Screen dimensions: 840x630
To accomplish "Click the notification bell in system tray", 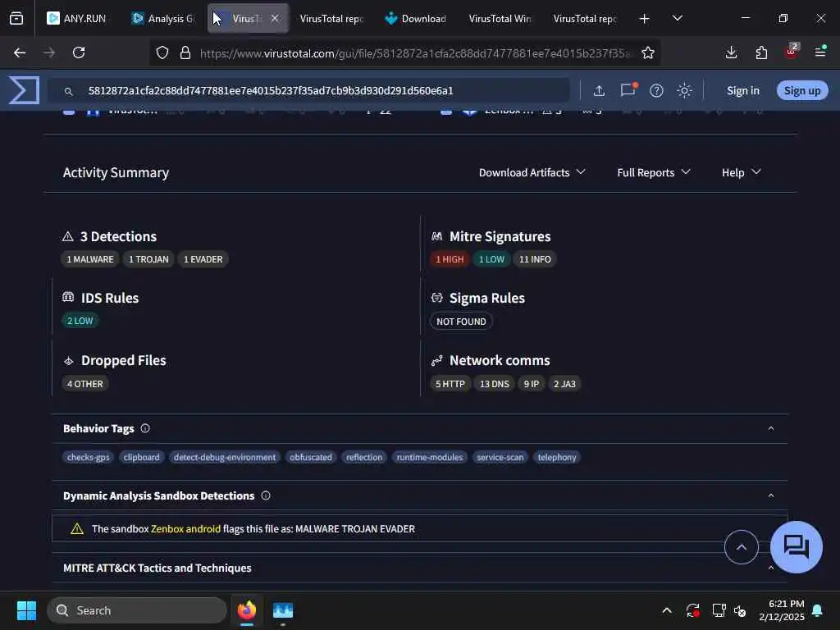I will [818, 610].
